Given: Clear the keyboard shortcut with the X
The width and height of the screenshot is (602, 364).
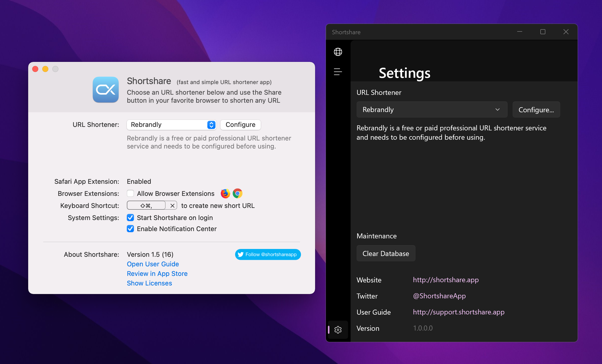Looking at the screenshot, I should (172, 206).
